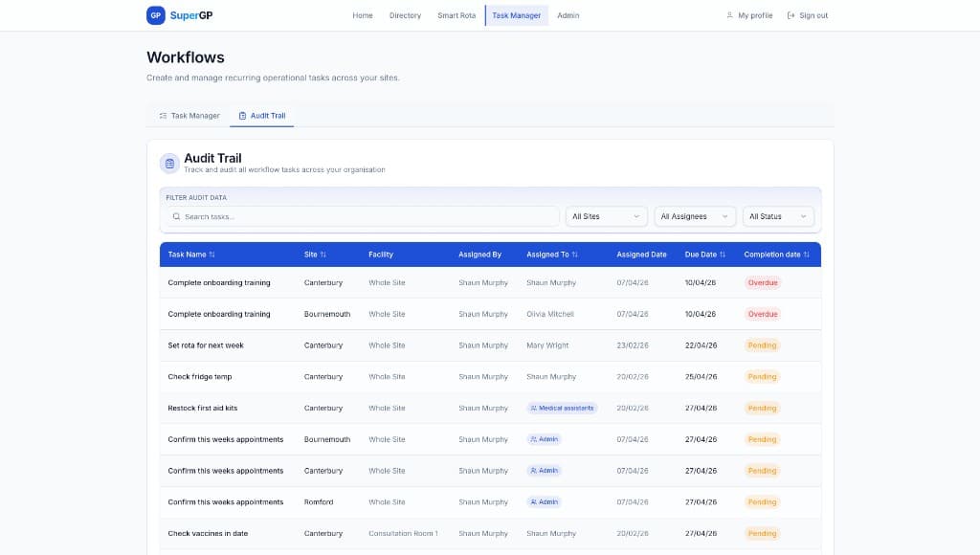Sort by Task Name arrows icon
980x555 pixels.
pos(212,255)
